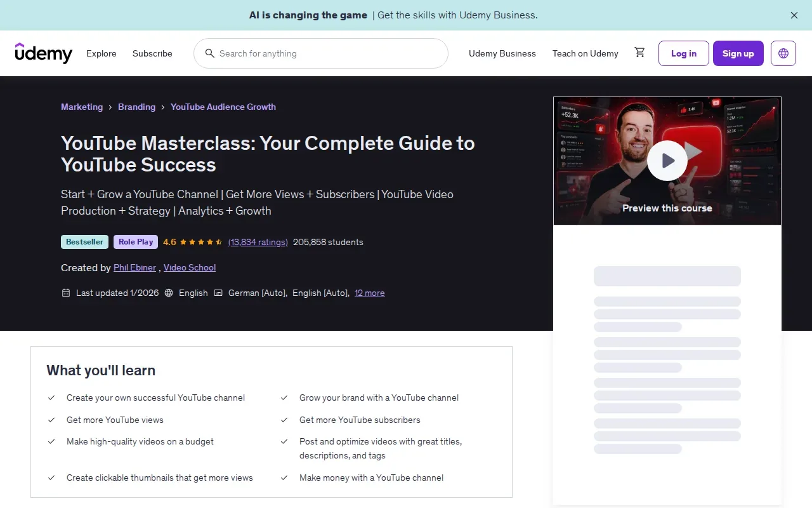
Task: Show the 12 more subtitle languages
Action: tap(370, 293)
